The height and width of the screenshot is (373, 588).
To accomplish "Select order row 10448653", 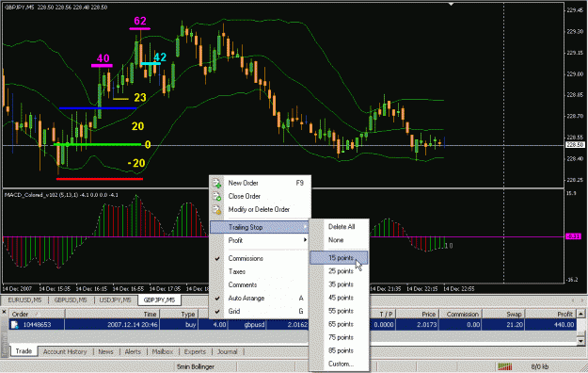I will pyautogui.click(x=293, y=325).
